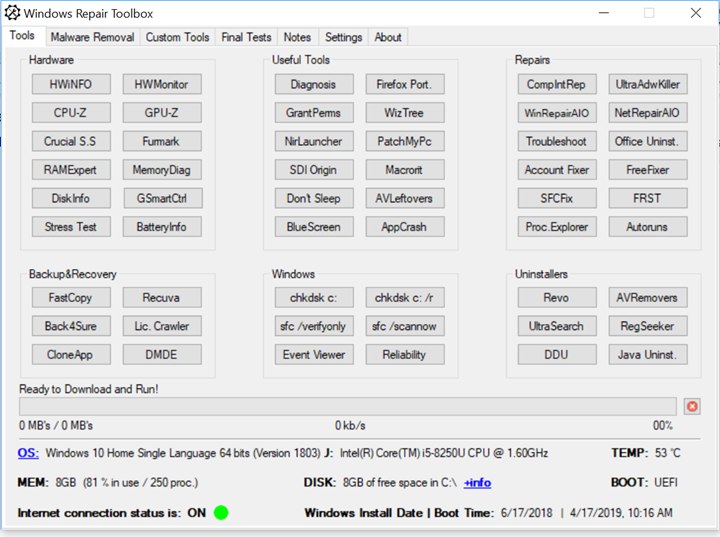Start Autoruns
Screen dimensions: 720x537
(x=648, y=227)
